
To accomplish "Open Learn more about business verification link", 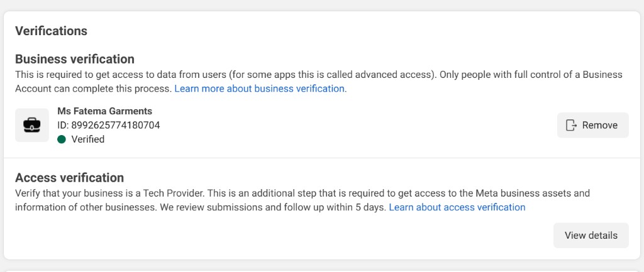I will 259,89.
